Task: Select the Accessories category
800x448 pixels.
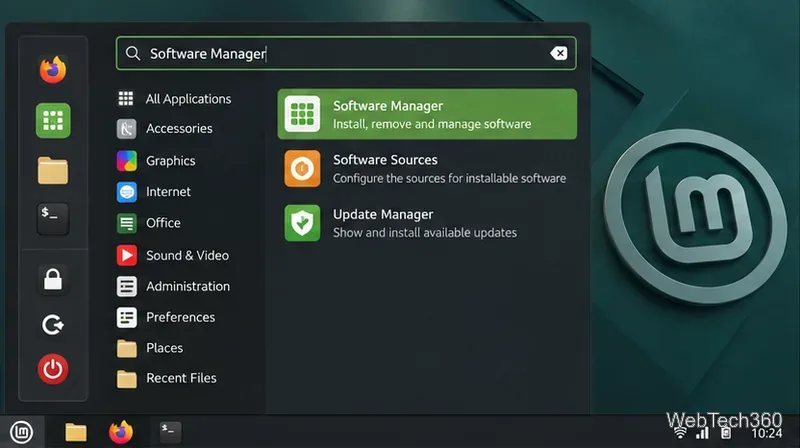Action: click(x=164, y=129)
